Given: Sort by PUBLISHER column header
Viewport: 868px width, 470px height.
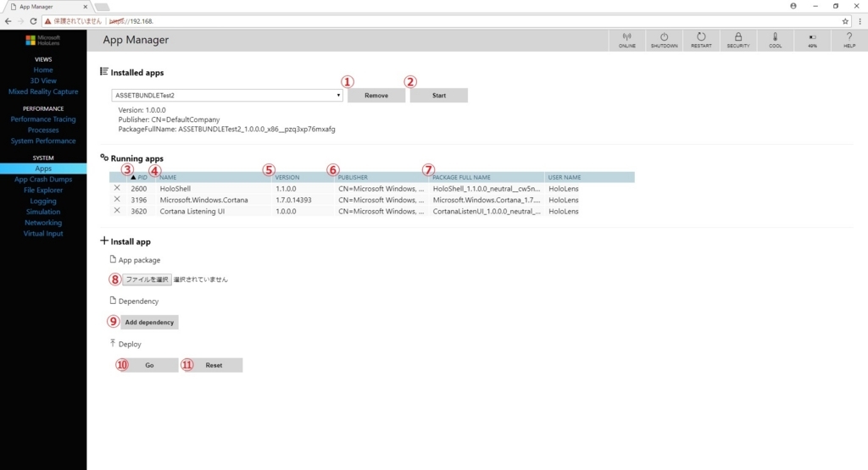Looking at the screenshot, I should (353, 178).
